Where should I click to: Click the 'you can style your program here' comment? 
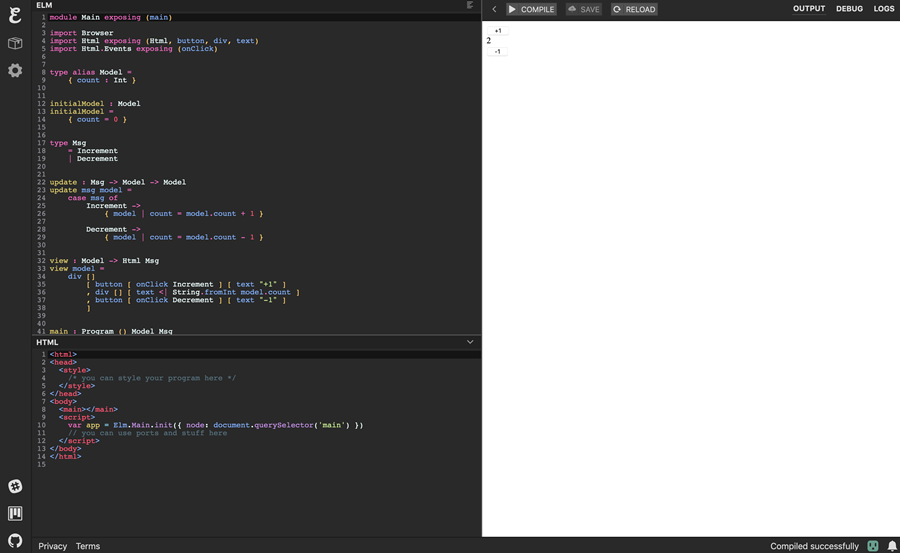(152, 378)
